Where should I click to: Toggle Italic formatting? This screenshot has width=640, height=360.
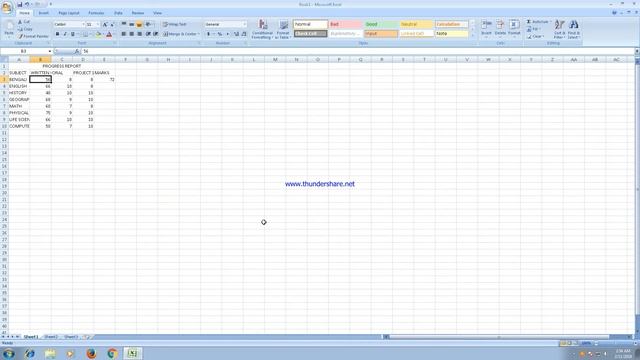tap(64, 34)
